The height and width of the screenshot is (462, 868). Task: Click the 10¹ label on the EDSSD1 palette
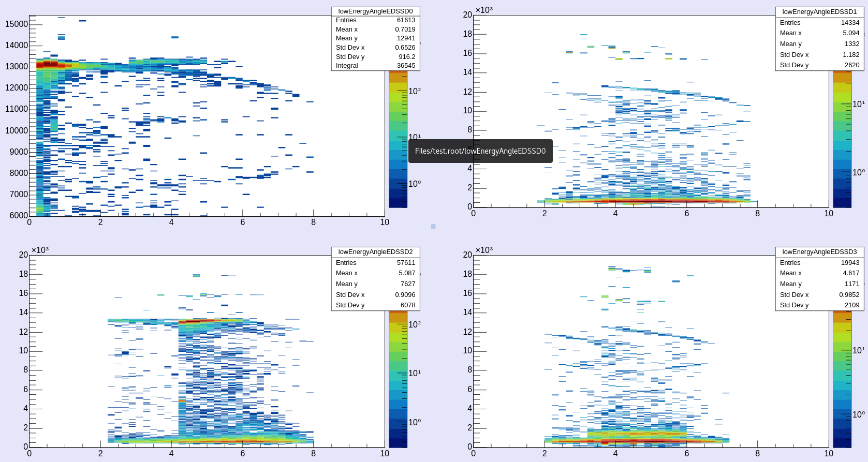[859, 104]
